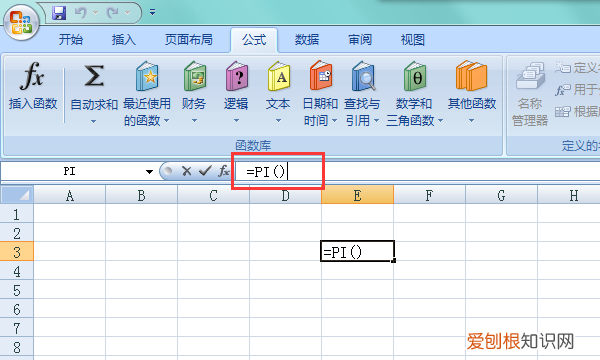This screenshot has height=360, width=600.
Task: Open the 名称管理器 icon
Action: tap(530, 76)
